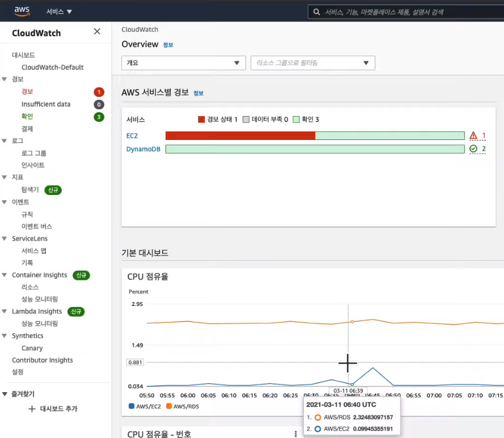
Task: Click the plus icon for 대시보드 추가
Action: point(32,409)
